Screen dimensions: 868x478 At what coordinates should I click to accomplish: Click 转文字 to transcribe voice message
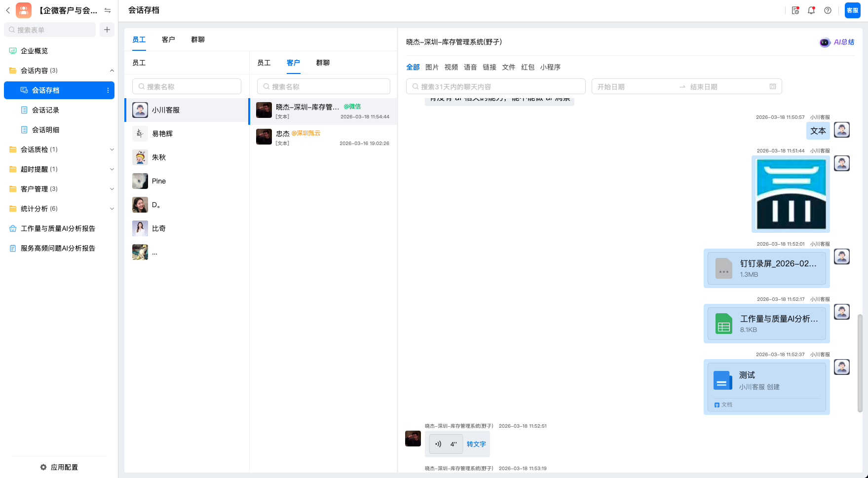(x=476, y=444)
